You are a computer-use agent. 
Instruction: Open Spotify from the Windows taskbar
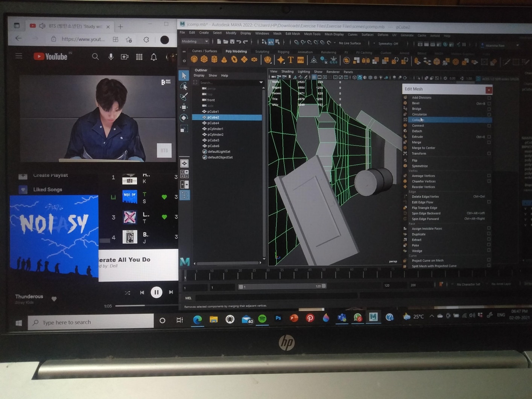click(262, 319)
